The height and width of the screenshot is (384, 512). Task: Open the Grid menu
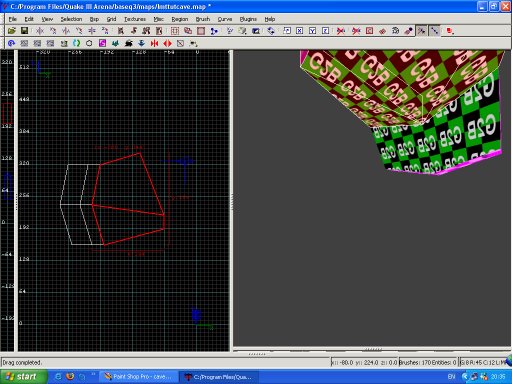tap(111, 19)
